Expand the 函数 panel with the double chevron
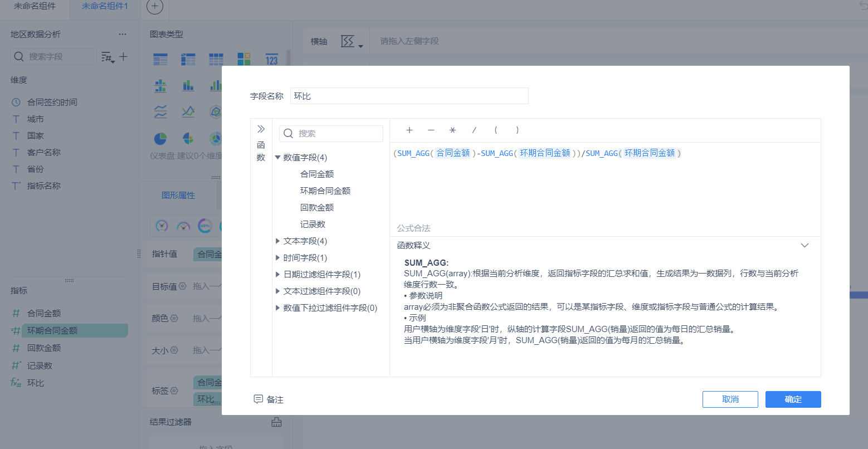Screen dimensions: 868x449 point(261,129)
